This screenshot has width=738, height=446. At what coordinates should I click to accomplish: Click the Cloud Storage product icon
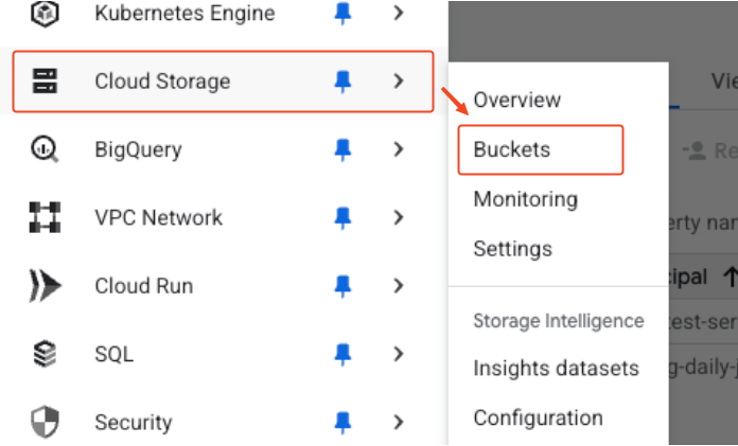[x=45, y=81]
